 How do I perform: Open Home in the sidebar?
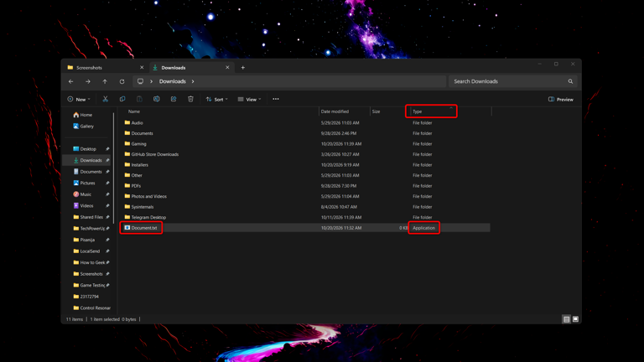[86, 115]
